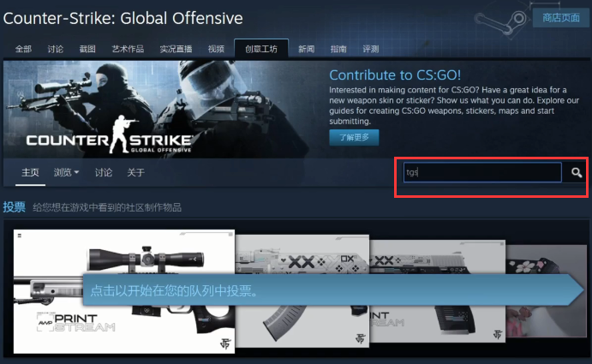Image resolution: width=592 pixels, height=364 pixels.
Task: Open the 视频 videos tab
Action: tap(217, 49)
